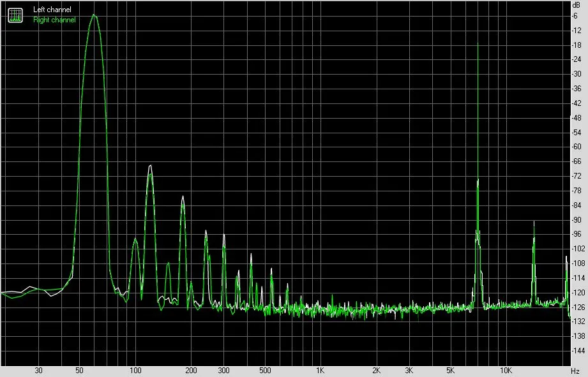This screenshot has height=377, width=588.
Task: Click the -120 dB axis value
Action: 578,293
